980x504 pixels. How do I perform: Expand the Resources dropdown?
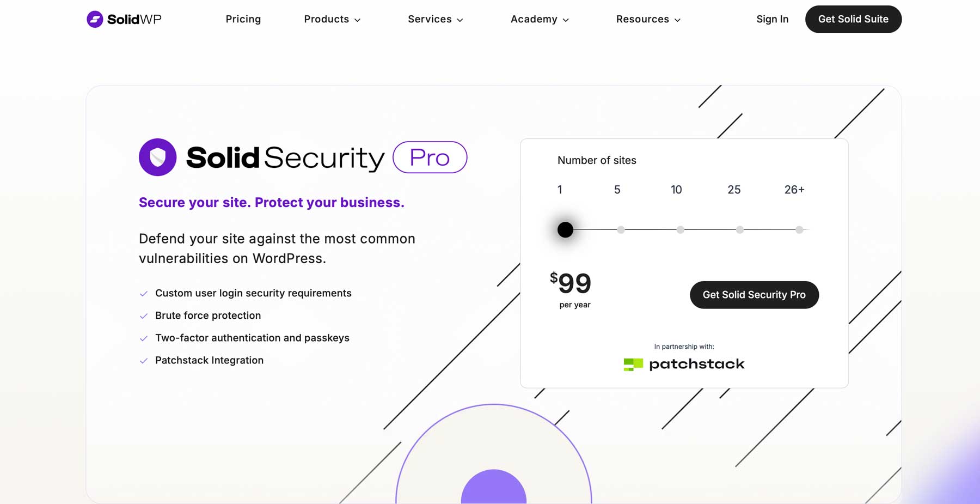648,19
